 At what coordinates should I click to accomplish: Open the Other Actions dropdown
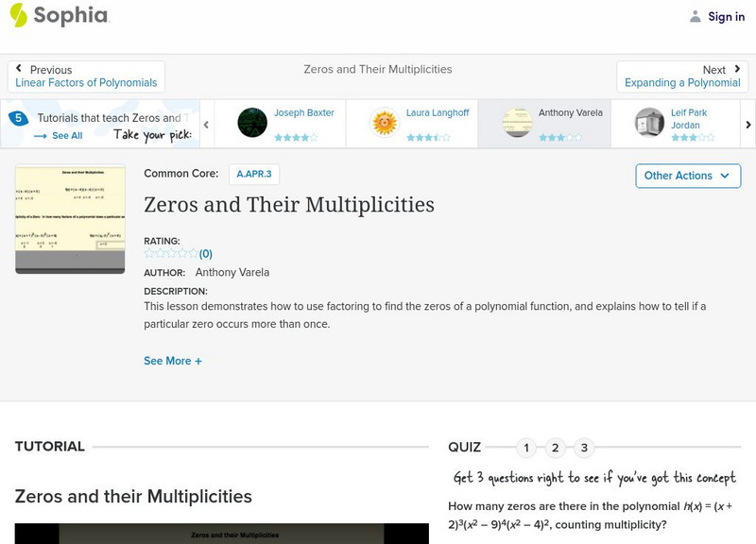(x=686, y=176)
